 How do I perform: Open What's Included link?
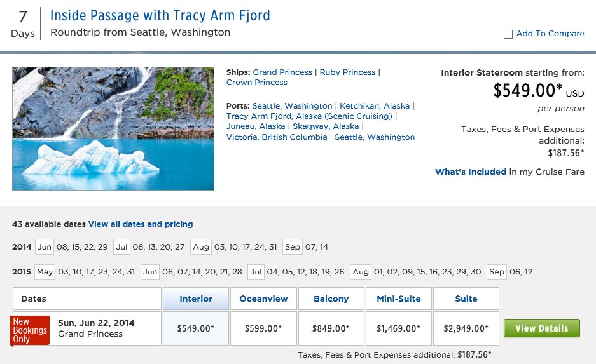[471, 172]
